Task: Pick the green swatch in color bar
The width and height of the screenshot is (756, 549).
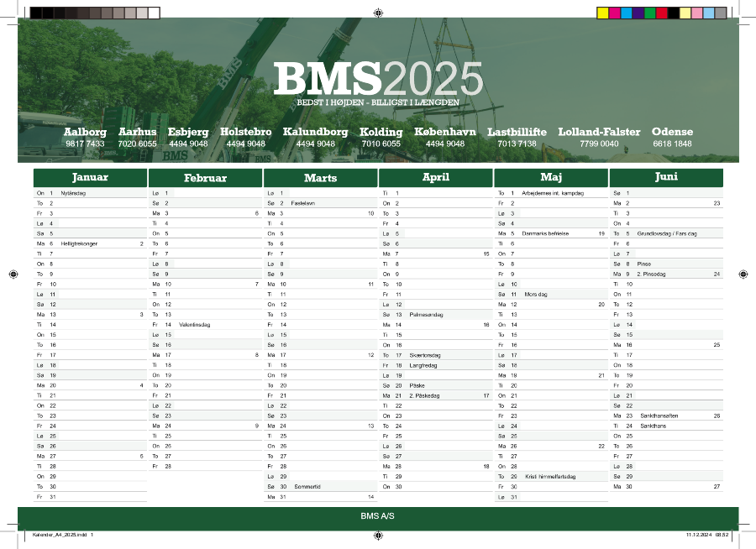Action: click(649, 13)
